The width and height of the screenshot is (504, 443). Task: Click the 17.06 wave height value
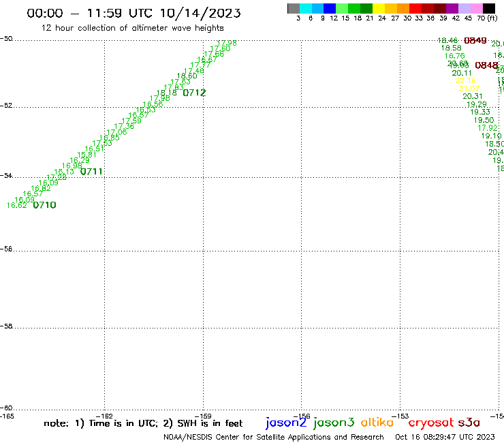click(116, 132)
